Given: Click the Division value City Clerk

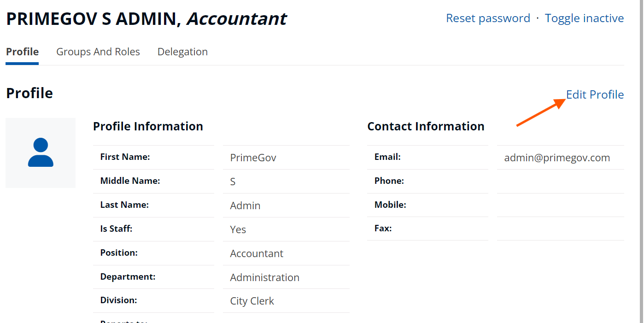Looking at the screenshot, I should (252, 301).
